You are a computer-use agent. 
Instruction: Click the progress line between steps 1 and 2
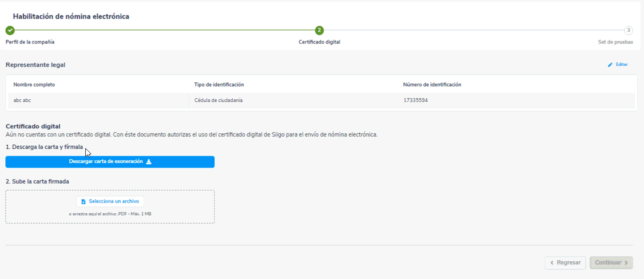(165, 30)
